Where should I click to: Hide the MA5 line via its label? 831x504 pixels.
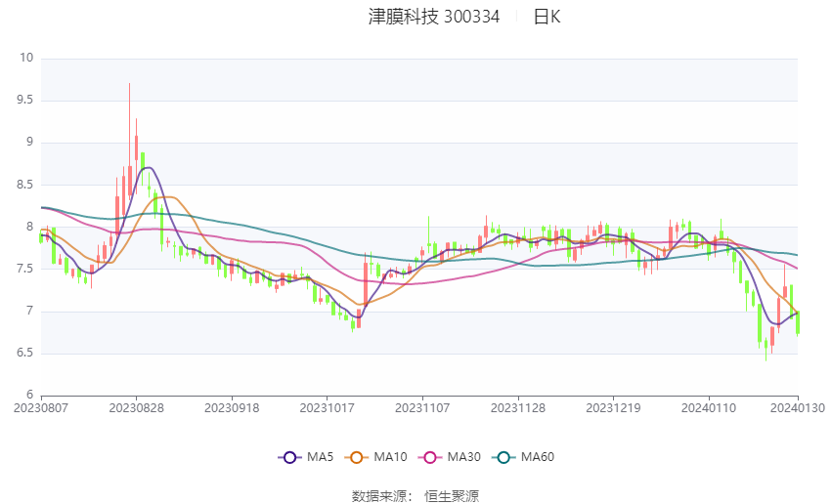[x=320, y=457]
